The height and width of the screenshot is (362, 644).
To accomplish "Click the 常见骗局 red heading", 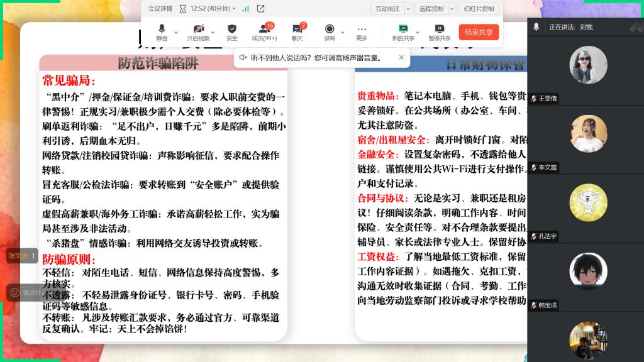I will 69,80.
